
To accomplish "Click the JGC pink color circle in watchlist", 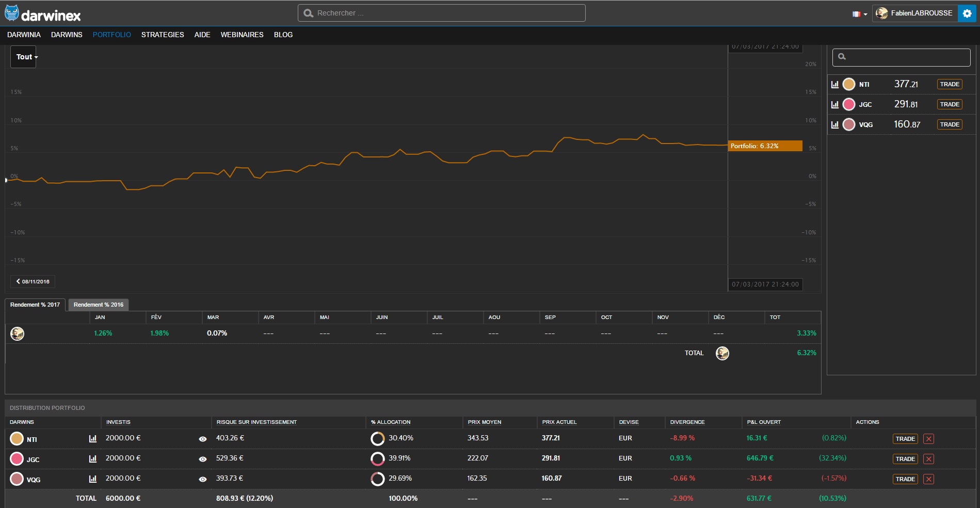I will pos(849,104).
